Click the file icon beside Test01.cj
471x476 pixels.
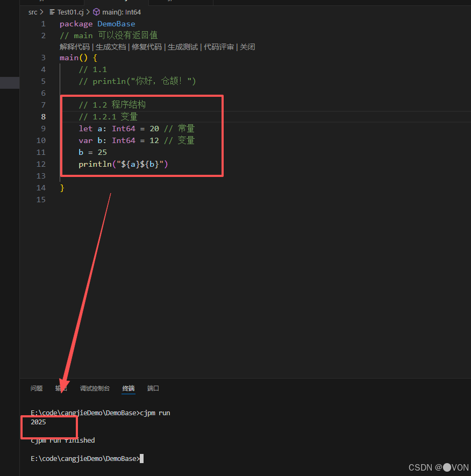52,12
